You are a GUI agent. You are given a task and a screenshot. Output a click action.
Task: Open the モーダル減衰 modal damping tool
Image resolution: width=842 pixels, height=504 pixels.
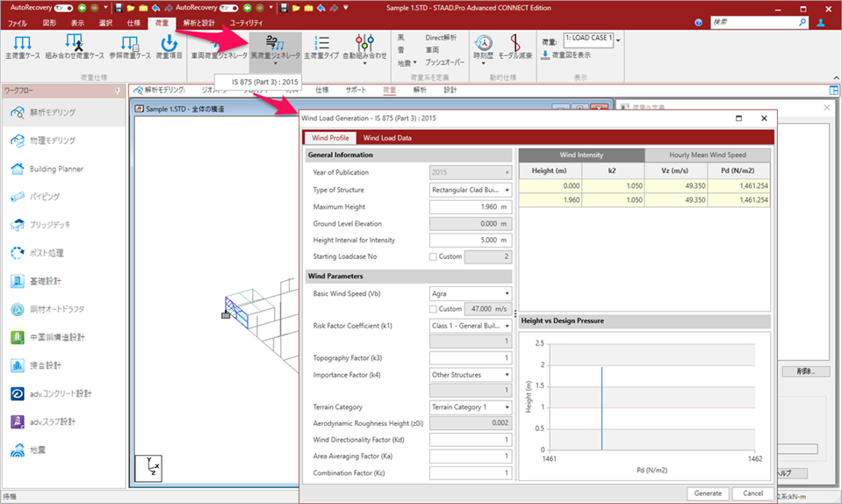515,47
